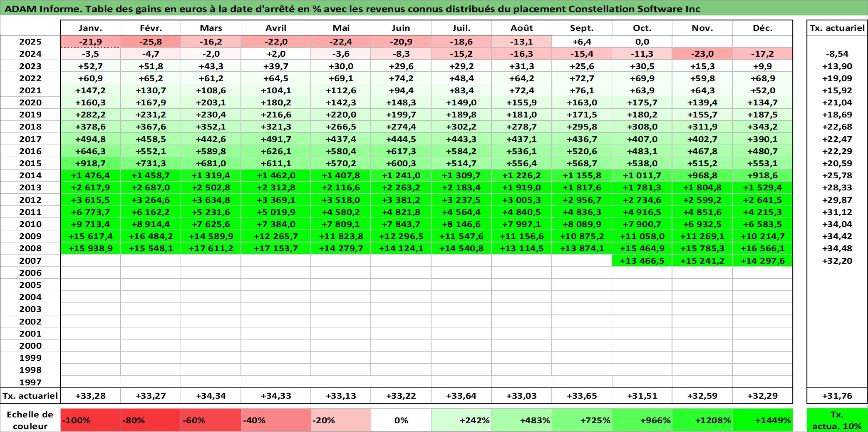
Task: Click cell +74,2 in 2022 row
Action: 401,78
